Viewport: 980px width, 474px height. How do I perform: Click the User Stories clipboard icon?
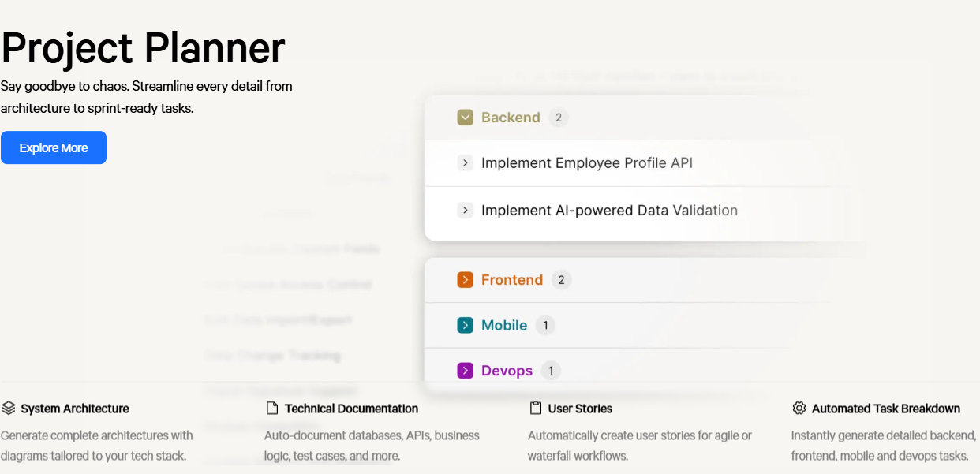coord(536,409)
